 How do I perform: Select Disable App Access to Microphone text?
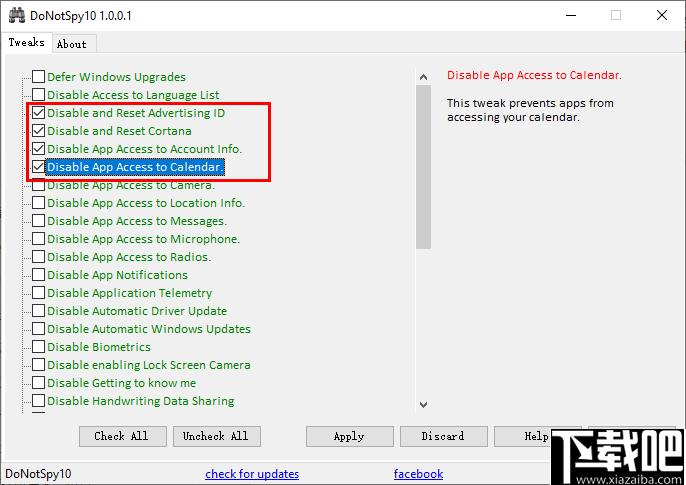(144, 239)
